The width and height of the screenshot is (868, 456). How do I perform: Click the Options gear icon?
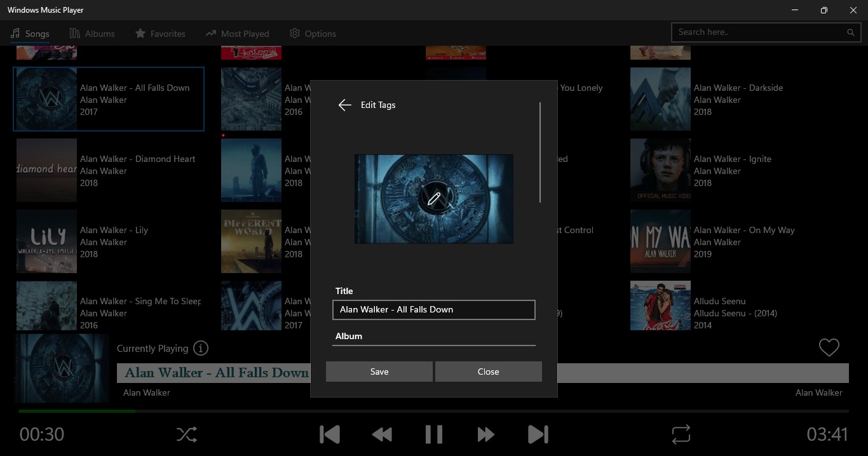[x=295, y=33]
